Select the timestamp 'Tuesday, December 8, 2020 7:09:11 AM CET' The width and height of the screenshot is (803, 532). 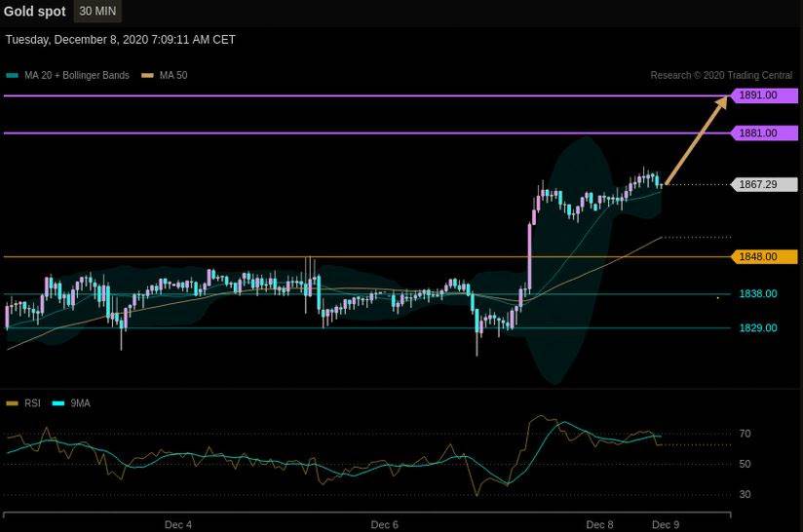click(120, 40)
